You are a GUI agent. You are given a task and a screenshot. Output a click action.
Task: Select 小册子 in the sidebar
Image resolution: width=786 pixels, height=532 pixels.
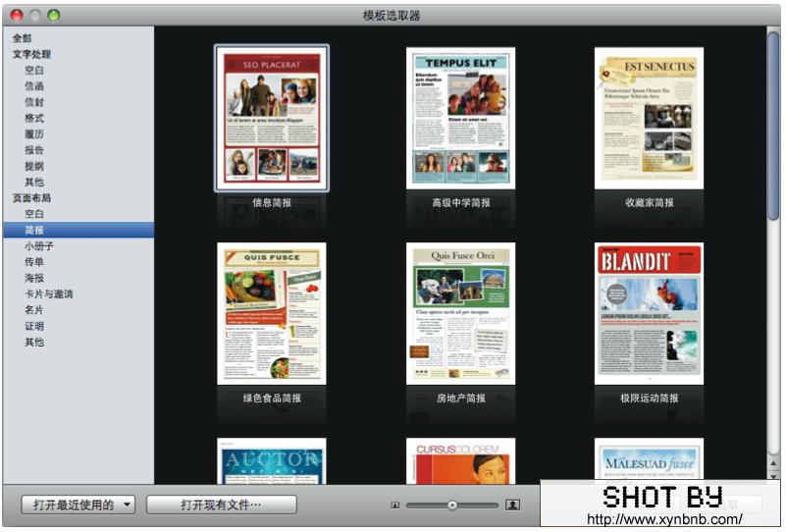[x=39, y=246]
